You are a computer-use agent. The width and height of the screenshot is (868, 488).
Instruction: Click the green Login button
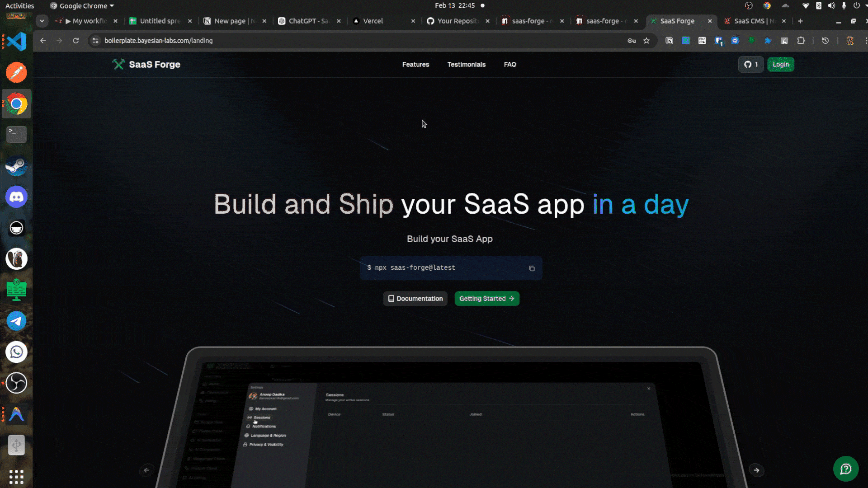tap(781, 64)
